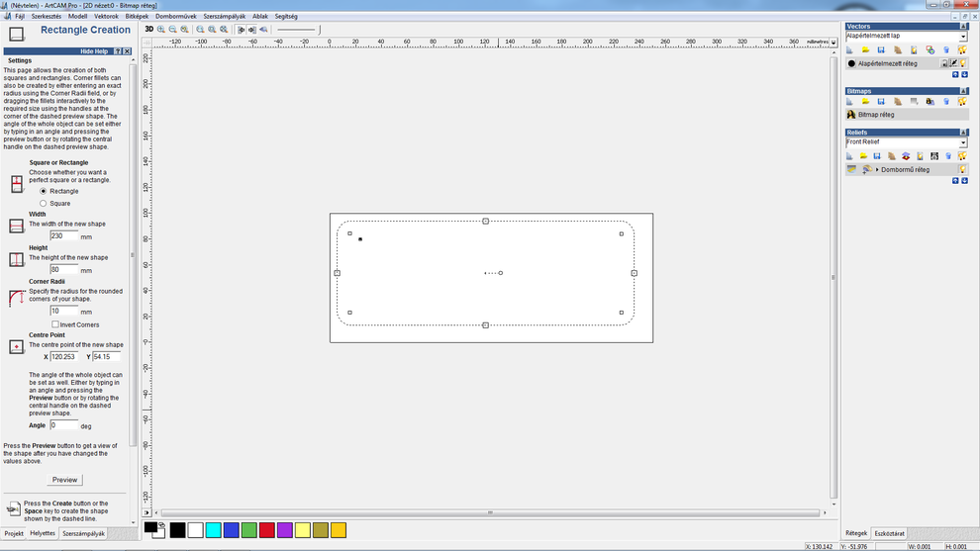Click the Preview button
The width and height of the screenshot is (980, 551).
pyautogui.click(x=65, y=480)
